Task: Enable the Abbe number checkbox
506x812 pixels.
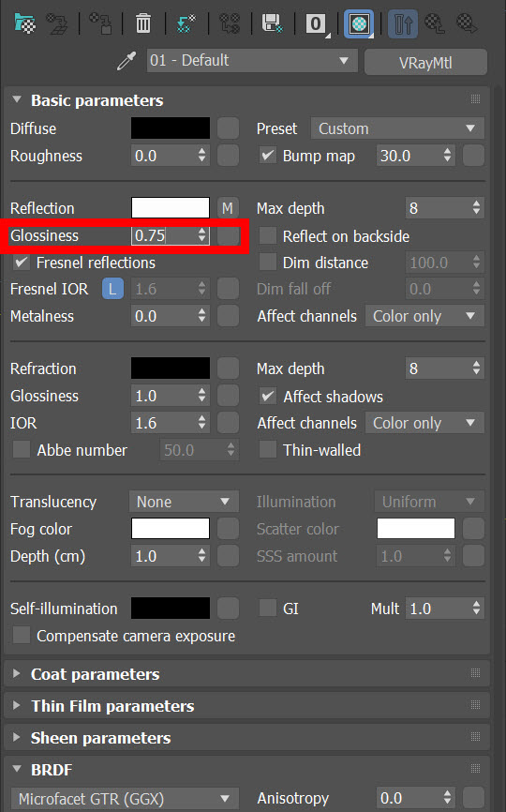Action: 22,449
